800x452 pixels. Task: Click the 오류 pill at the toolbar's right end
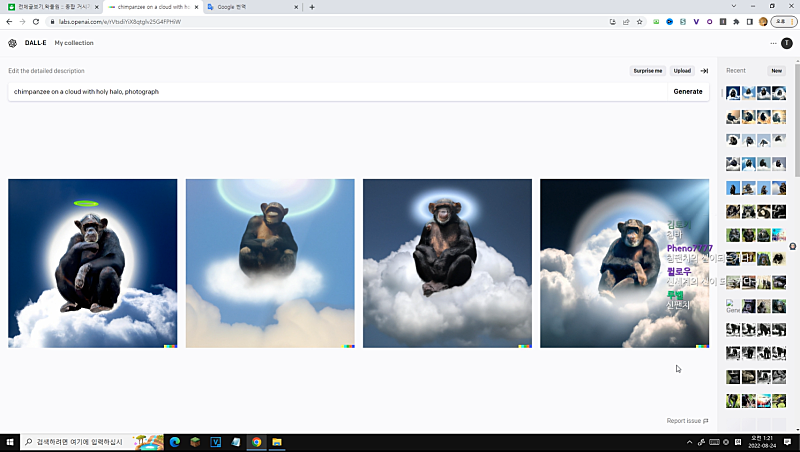784,22
